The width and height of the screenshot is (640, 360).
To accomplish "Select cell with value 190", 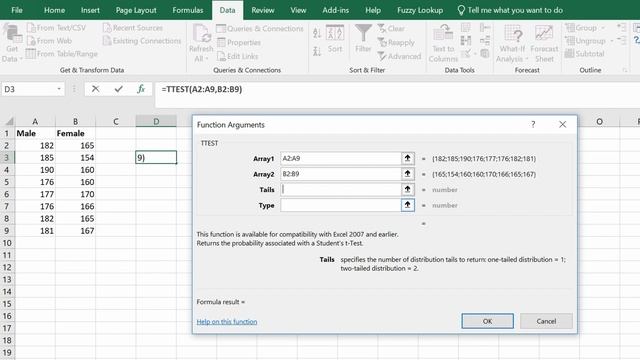I will (x=35, y=170).
